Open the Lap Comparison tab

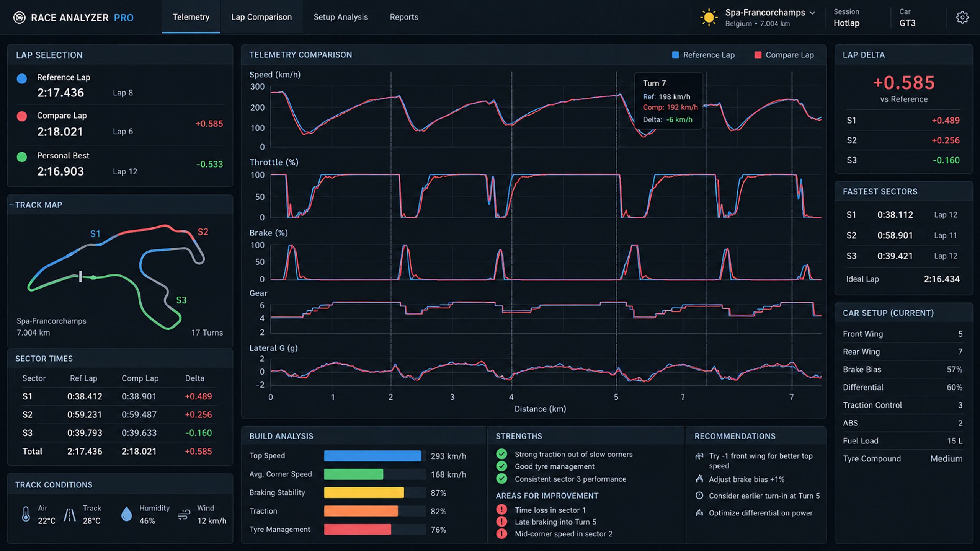[261, 17]
